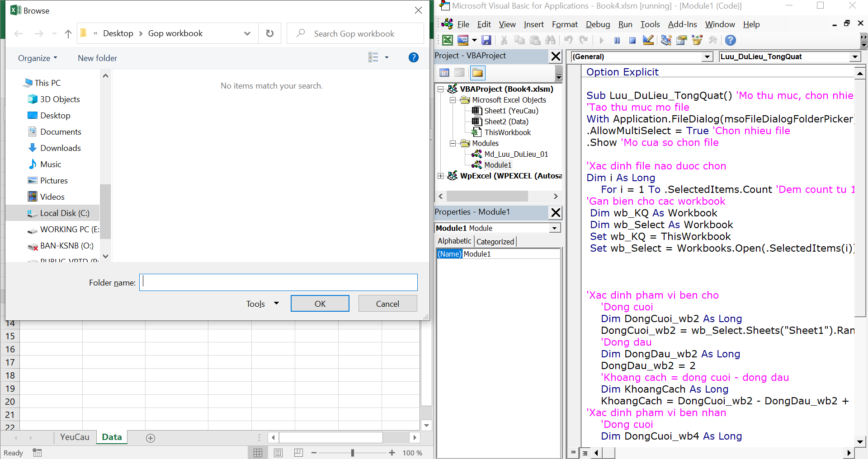Image resolution: width=868 pixels, height=459 pixels.
Task: Collapse the VBAProject (Book4.xlsm) tree node
Action: (x=440, y=89)
